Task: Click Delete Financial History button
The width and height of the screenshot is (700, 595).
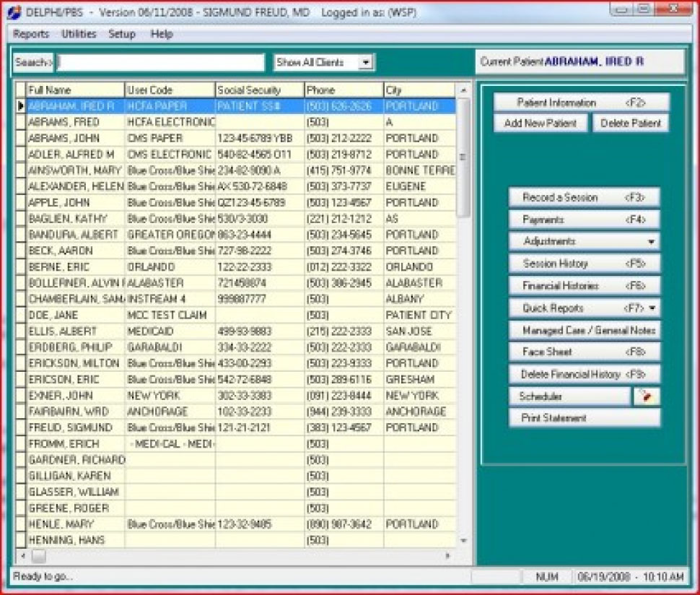Action: pos(584,374)
